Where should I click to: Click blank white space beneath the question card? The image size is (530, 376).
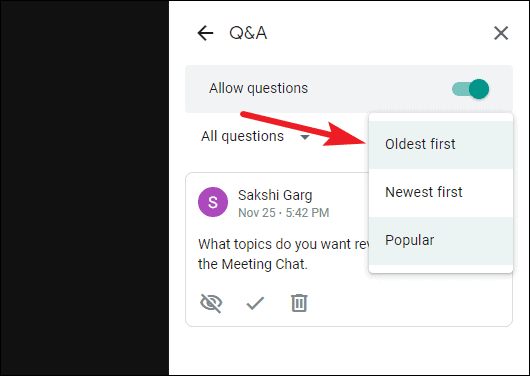tap(348, 351)
